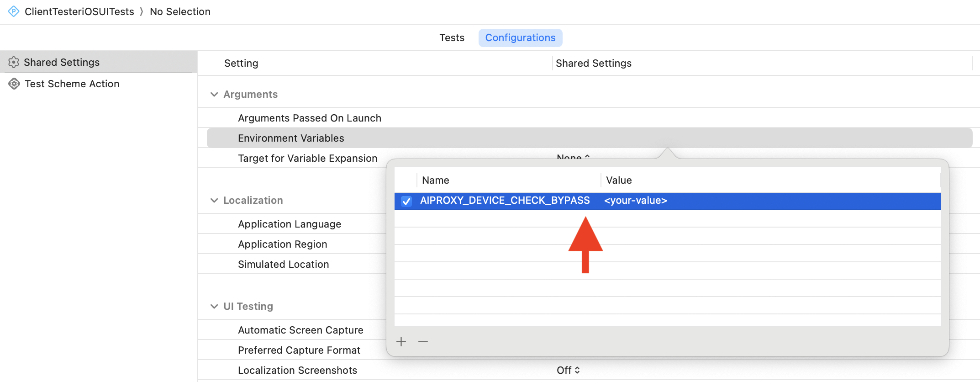Select Test Scheme Action in the sidebar
The width and height of the screenshot is (980, 382).
[x=98, y=84]
